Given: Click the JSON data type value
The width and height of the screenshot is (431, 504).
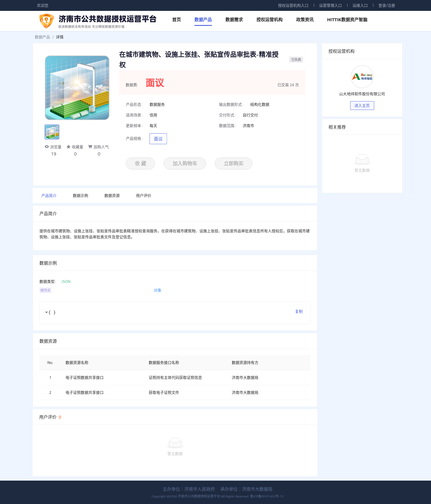Looking at the screenshot, I should tap(66, 282).
